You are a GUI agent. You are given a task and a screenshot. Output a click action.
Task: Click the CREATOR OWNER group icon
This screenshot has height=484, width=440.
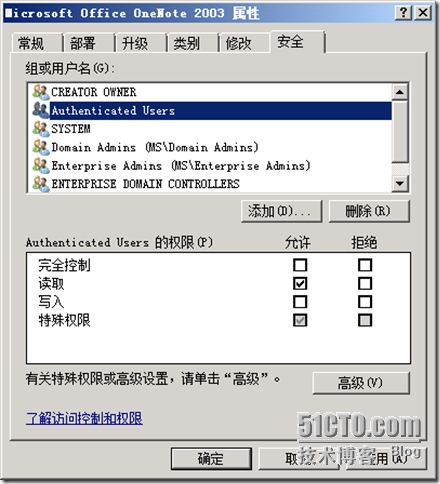(41, 92)
